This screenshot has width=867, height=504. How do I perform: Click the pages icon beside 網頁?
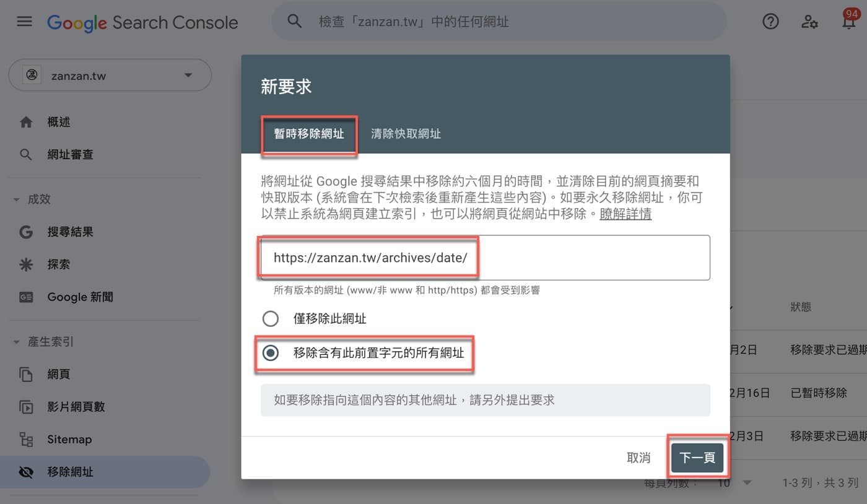pos(26,374)
